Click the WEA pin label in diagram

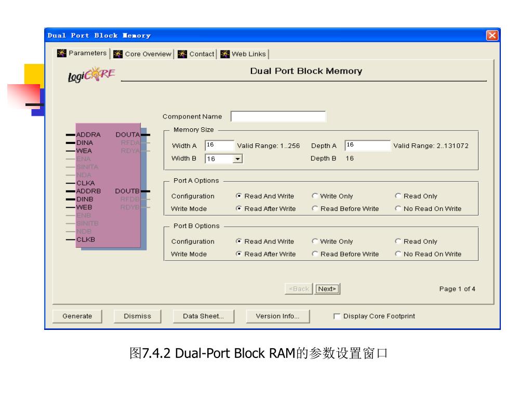(x=84, y=151)
